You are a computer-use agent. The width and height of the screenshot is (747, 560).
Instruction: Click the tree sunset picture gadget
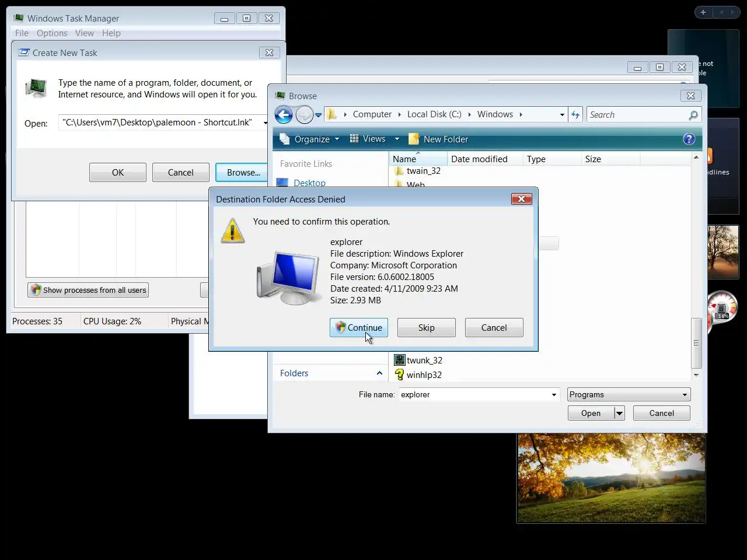pos(723,251)
